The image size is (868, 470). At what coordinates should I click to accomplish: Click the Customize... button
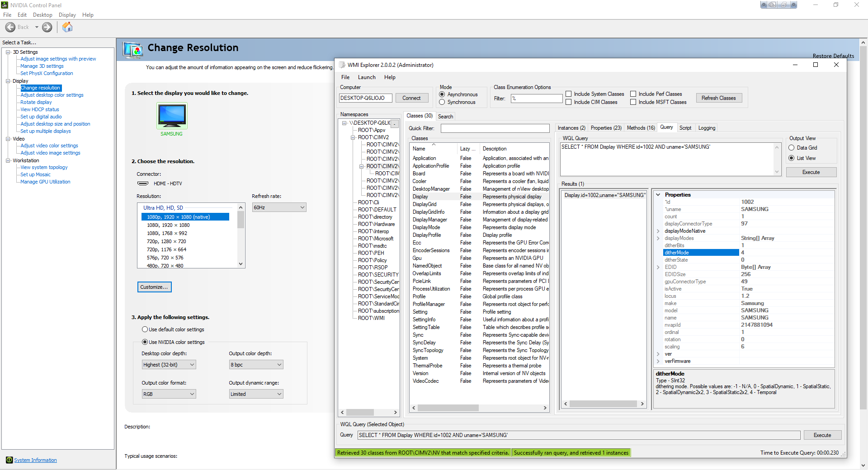pyautogui.click(x=154, y=287)
